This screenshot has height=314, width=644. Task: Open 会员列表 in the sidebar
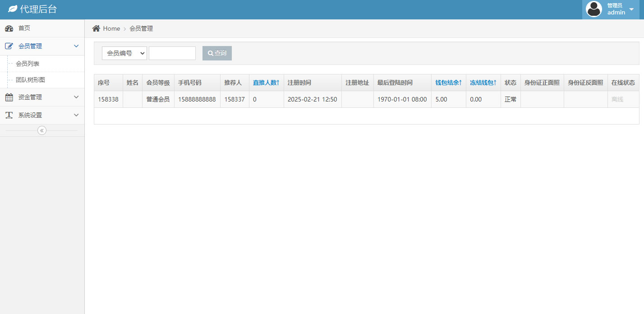[28, 64]
